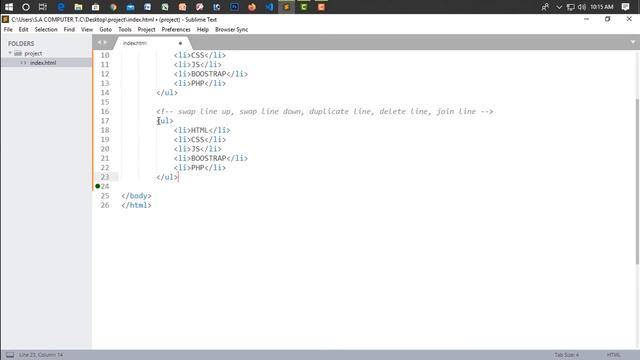Screen dimensions: 640x360
Task: Open the File menu
Action: tap(8, 29)
